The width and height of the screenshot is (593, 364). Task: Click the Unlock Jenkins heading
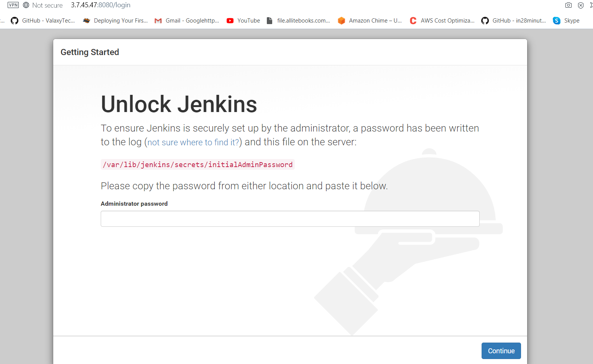pyautogui.click(x=179, y=104)
